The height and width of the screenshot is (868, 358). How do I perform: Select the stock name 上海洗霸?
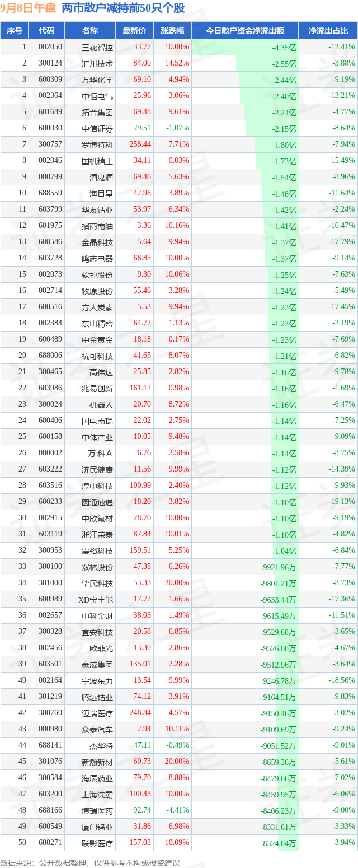[x=97, y=794]
